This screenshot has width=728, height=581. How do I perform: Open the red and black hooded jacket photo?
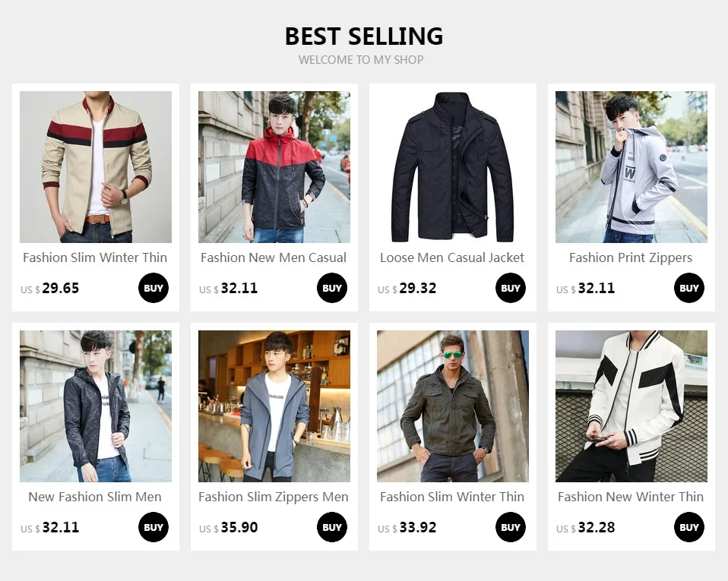pyautogui.click(x=274, y=167)
